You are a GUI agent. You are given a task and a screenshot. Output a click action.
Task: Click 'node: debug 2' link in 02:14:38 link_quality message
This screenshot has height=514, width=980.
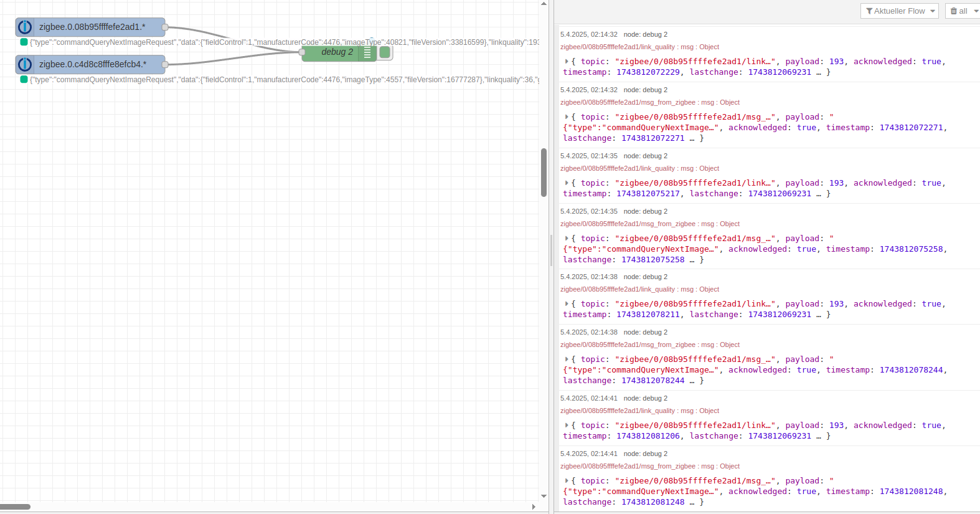tap(645, 277)
